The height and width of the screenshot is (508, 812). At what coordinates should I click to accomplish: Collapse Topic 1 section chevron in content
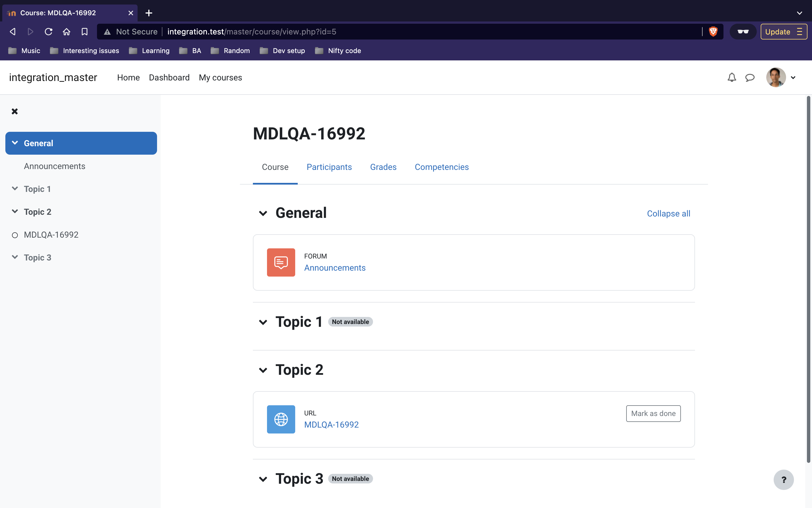(x=263, y=322)
